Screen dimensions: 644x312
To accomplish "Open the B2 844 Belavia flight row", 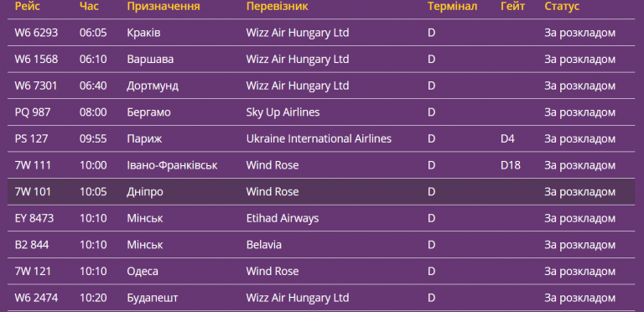I will tap(321, 245).
